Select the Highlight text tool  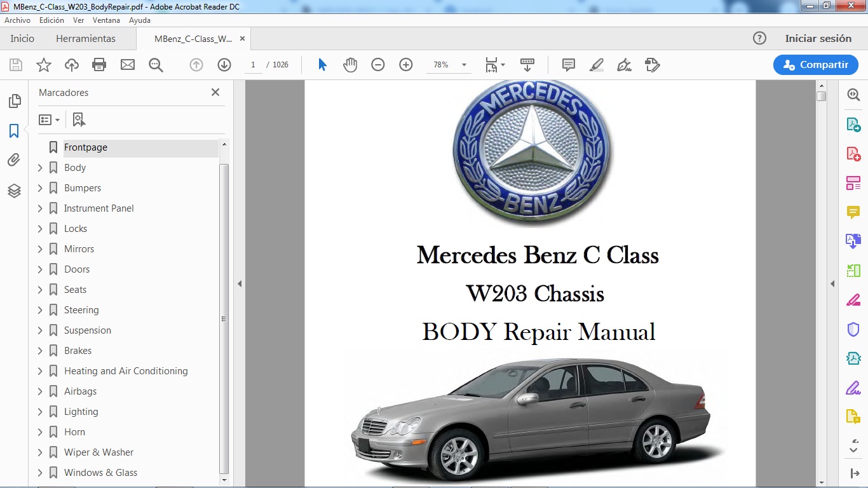click(x=596, y=64)
